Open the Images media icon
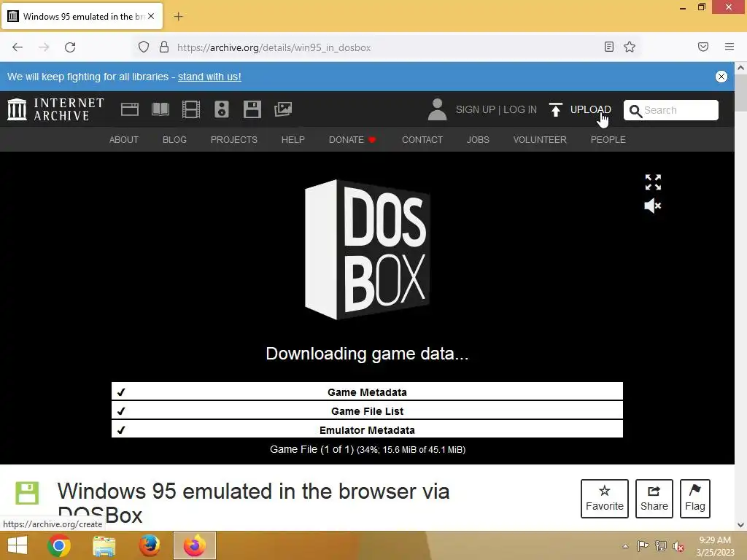747x560 pixels. click(x=283, y=109)
